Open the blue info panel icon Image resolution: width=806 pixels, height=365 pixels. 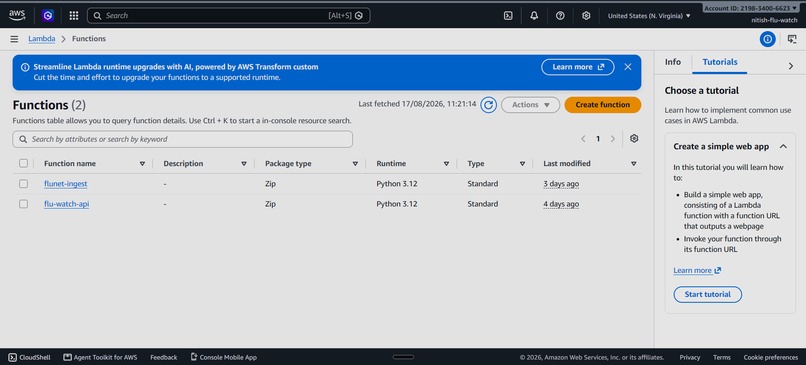pyautogui.click(x=767, y=39)
